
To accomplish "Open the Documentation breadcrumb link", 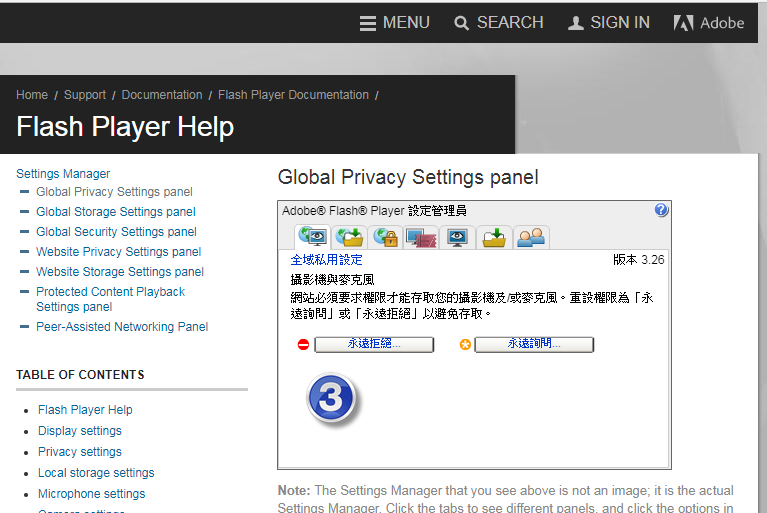I will pos(162,95).
